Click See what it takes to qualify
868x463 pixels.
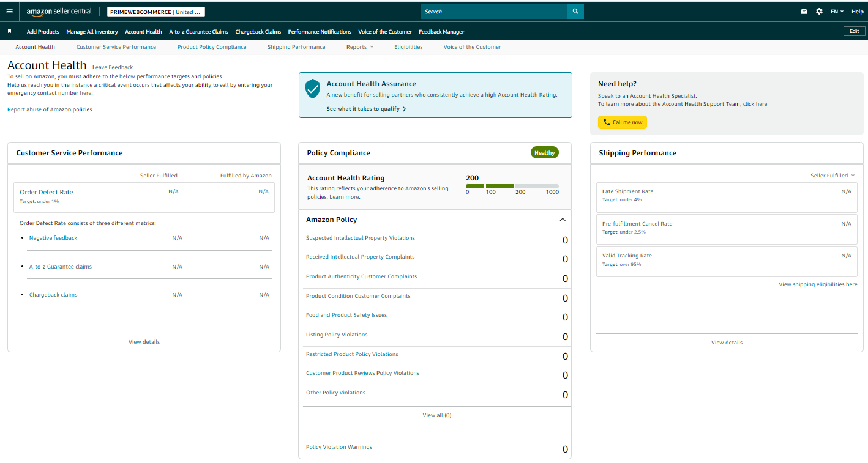(x=366, y=109)
